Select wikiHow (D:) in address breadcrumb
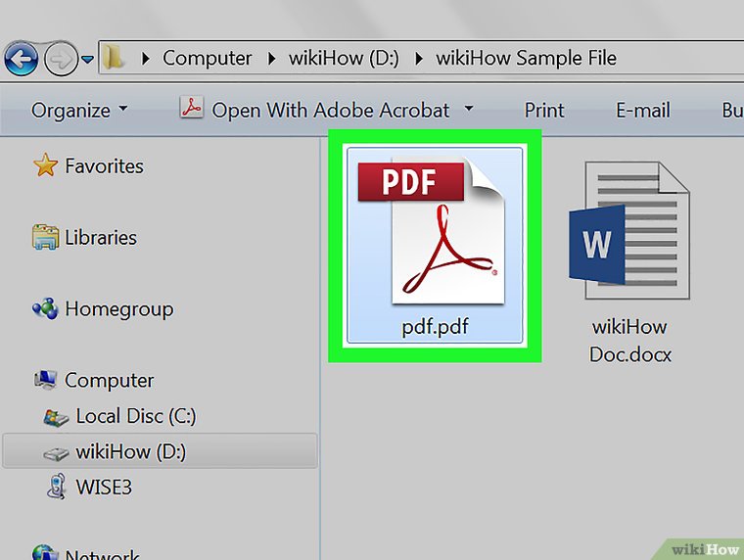The width and height of the screenshot is (744, 560). pyautogui.click(x=343, y=58)
